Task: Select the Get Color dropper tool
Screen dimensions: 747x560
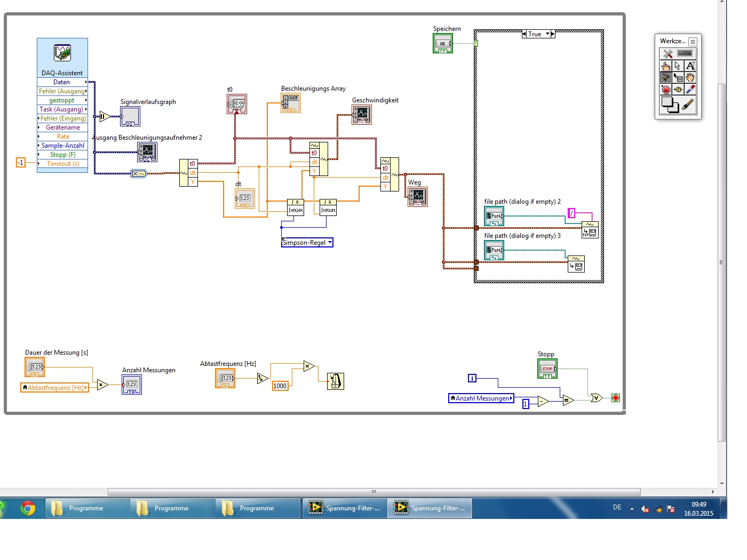Action: coord(690,90)
